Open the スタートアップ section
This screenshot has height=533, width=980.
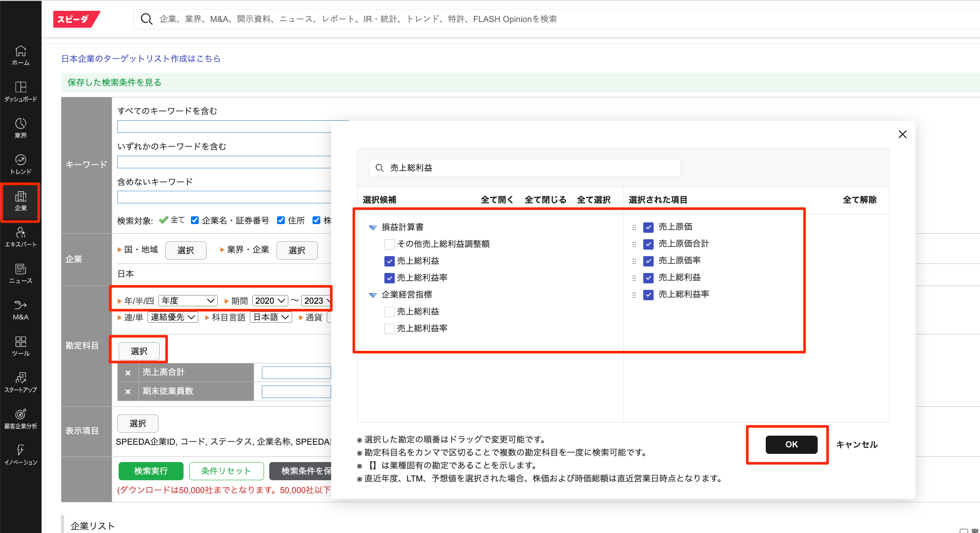click(20, 382)
